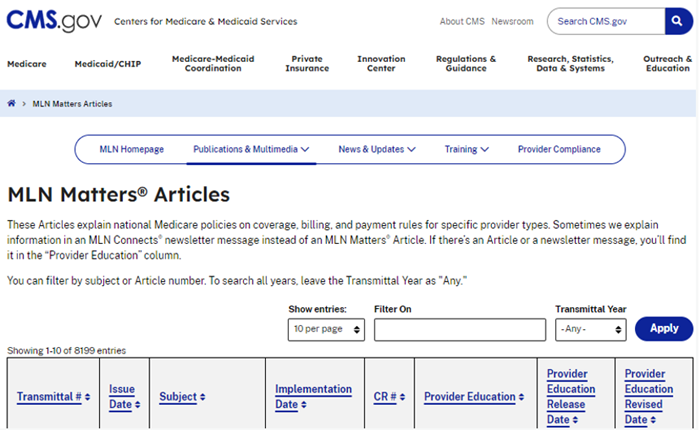The image size is (700, 430).
Task: Go to Provider Compliance tab
Action: click(x=559, y=149)
